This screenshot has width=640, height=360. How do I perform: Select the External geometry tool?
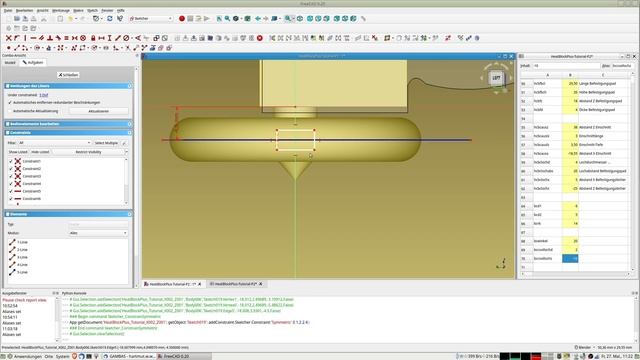[x=153, y=48]
